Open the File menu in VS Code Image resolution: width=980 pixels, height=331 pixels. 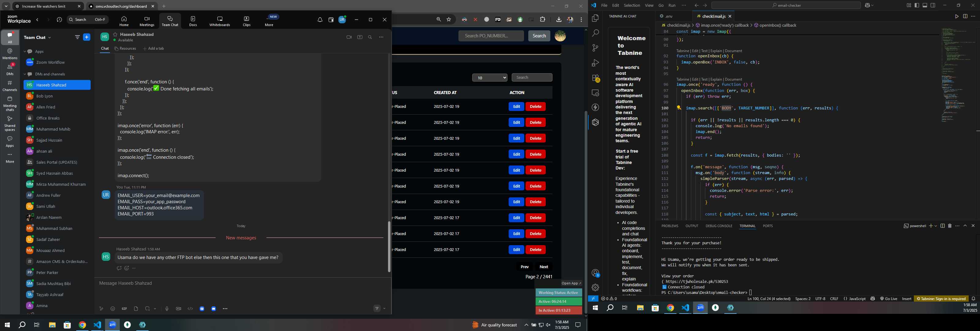604,5
